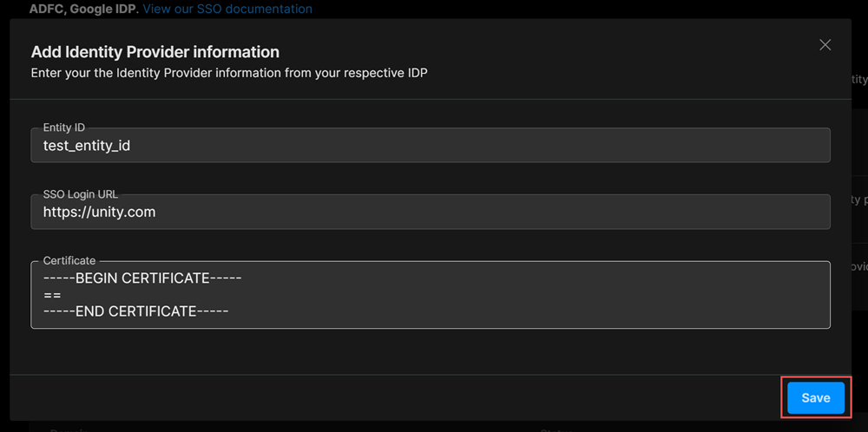868x432 pixels.
Task: Click the dialog footer area left of Save
Action: [391, 397]
